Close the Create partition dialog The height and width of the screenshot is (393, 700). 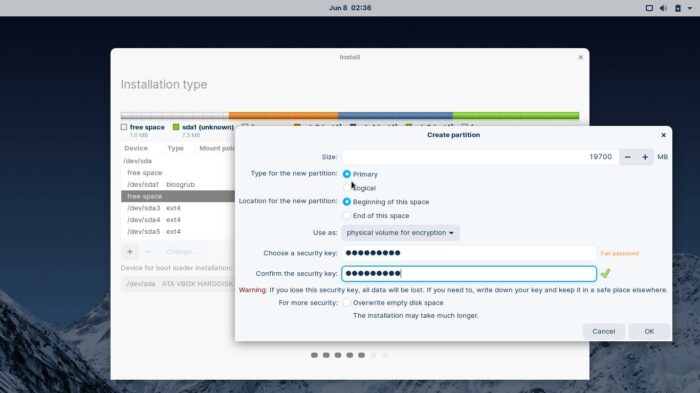(663, 135)
